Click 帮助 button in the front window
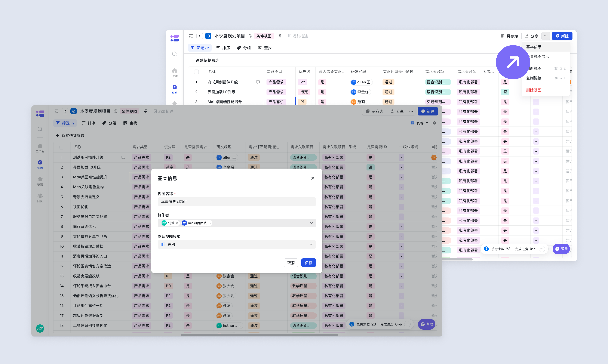This screenshot has height=364, width=608. coord(427,324)
